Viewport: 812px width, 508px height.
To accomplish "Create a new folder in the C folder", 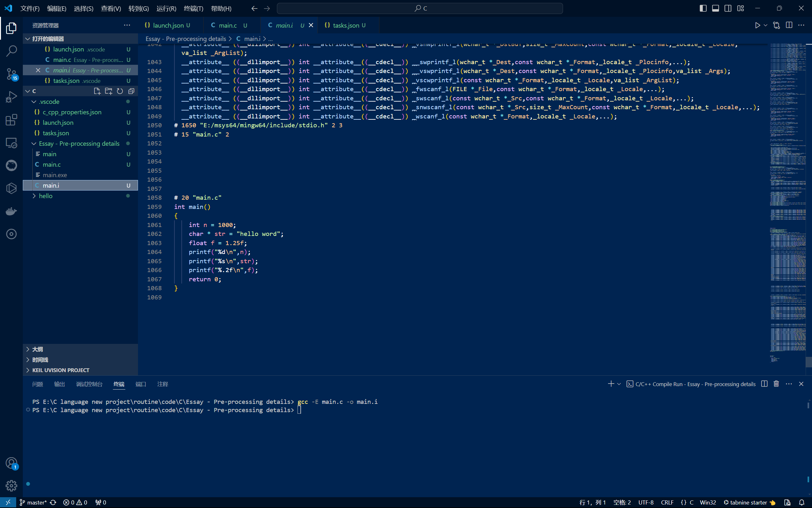I will [108, 91].
